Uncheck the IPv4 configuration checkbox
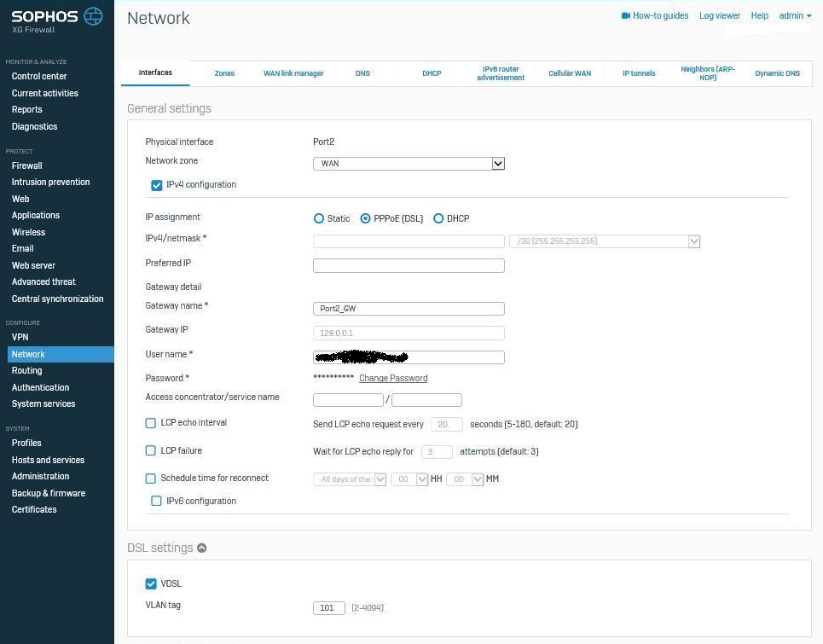The width and height of the screenshot is (823, 644). 157,185
